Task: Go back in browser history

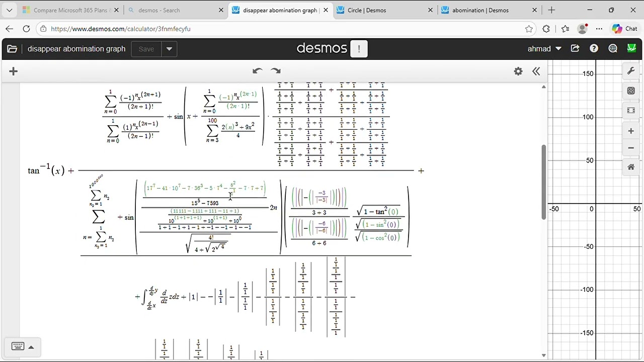Action: (x=10, y=29)
